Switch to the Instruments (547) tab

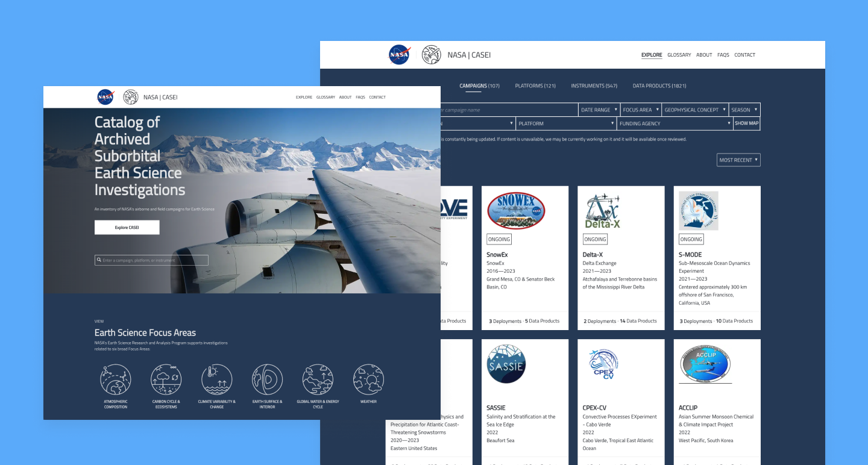[594, 86]
